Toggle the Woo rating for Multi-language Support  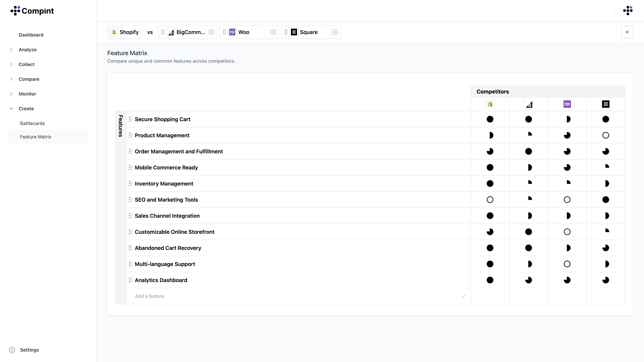(x=567, y=264)
